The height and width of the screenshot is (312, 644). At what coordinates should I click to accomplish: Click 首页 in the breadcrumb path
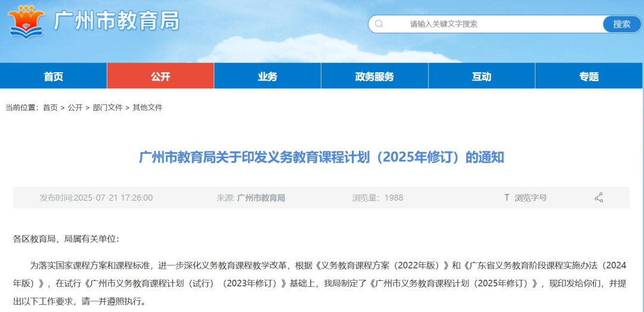(50, 108)
